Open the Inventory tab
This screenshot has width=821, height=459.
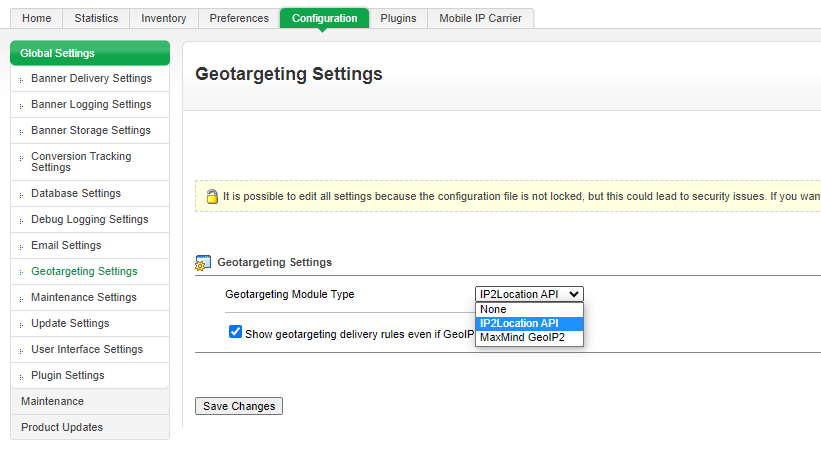pyautogui.click(x=163, y=18)
